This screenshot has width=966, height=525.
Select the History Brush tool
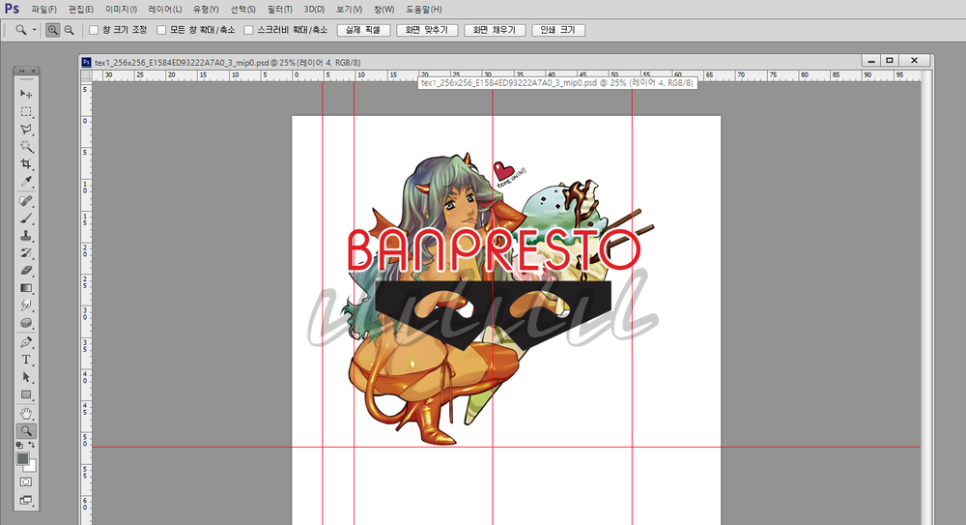point(26,253)
